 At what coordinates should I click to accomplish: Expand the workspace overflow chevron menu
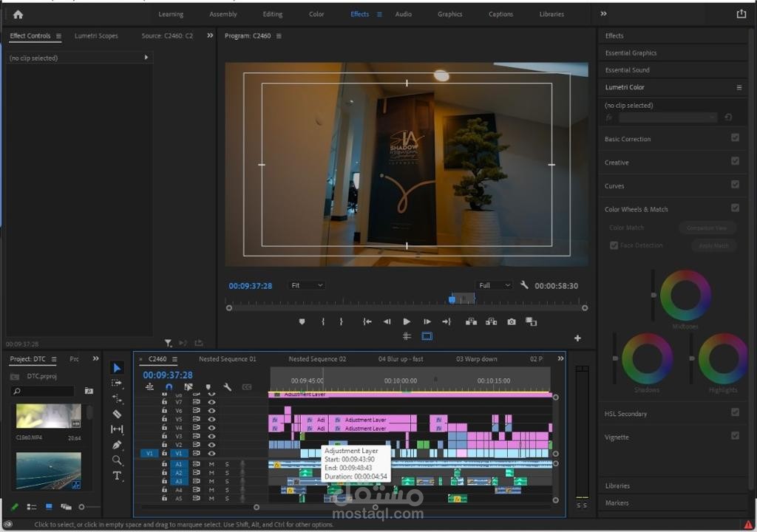pyautogui.click(x=603, y=14)
